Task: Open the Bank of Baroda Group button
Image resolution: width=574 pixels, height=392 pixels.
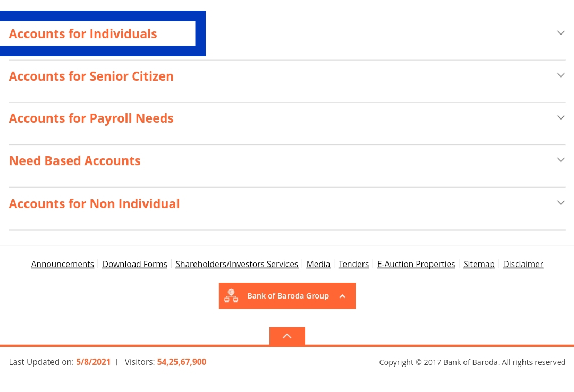Action: (x=288, y=296)
